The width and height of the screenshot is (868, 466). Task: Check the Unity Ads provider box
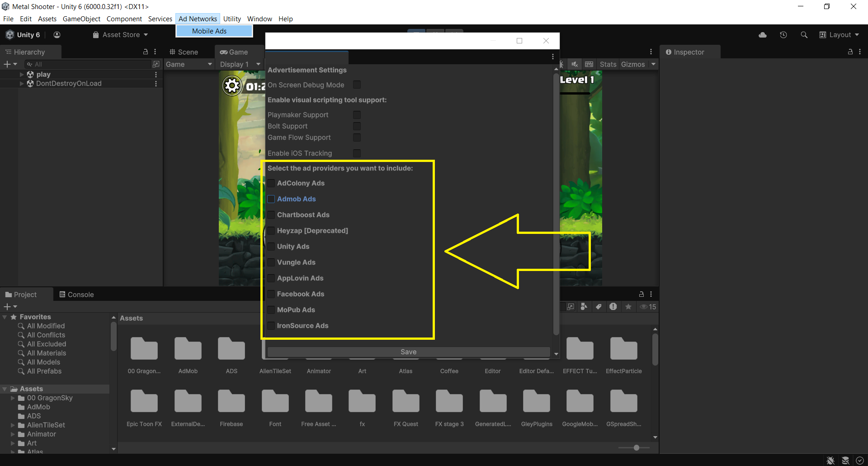(x=271, y=247)
